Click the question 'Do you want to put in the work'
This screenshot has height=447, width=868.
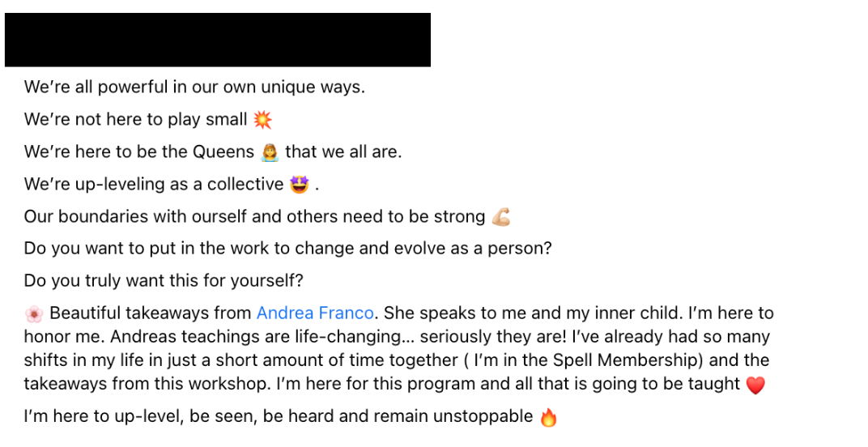pyautogui.click(x=288, y=248)
